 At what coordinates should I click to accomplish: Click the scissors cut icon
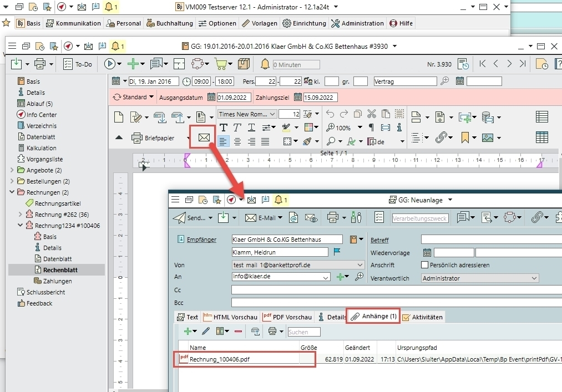371,114
